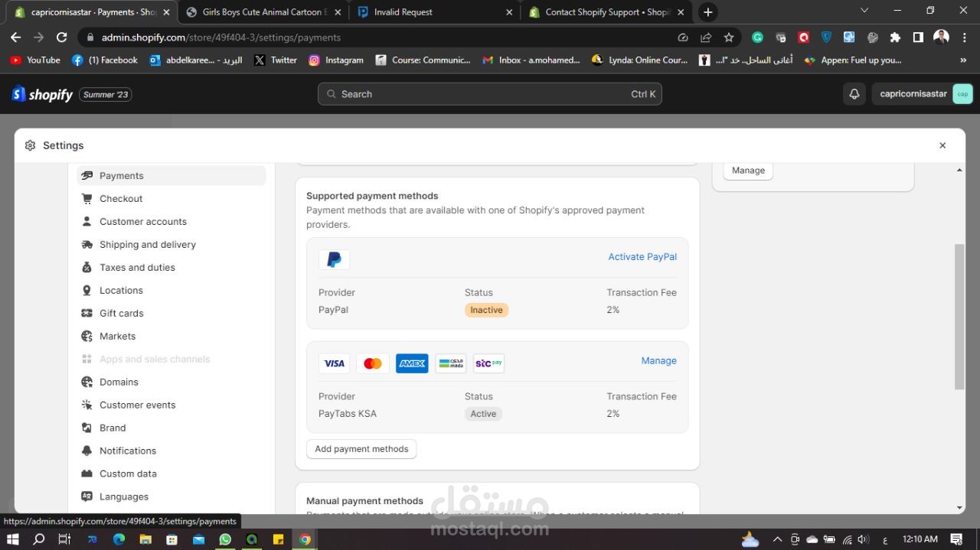Click the settings panel vertical scrollbar
This screenshot has width=980, height=550.
tap(959, 317)
